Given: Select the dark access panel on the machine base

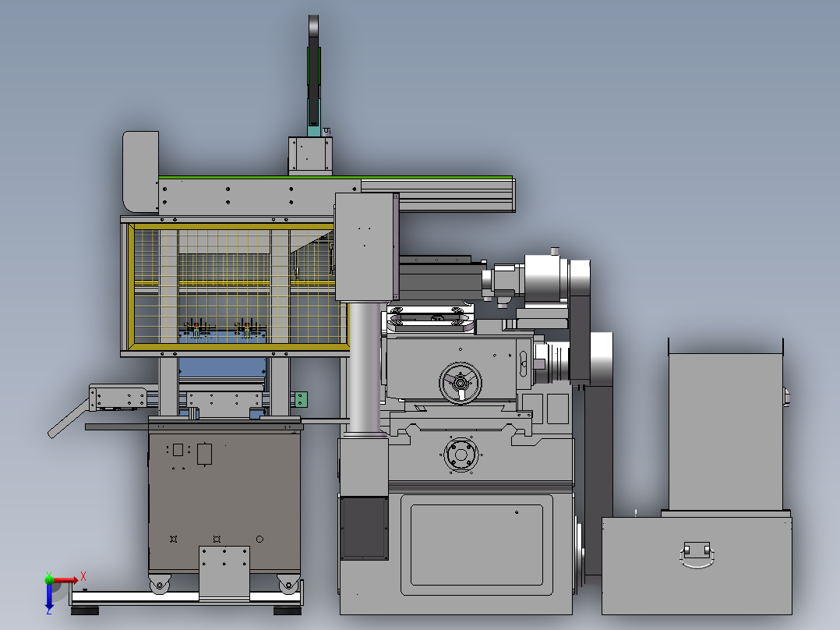Looking at the screenshot, I should point(365,528).
